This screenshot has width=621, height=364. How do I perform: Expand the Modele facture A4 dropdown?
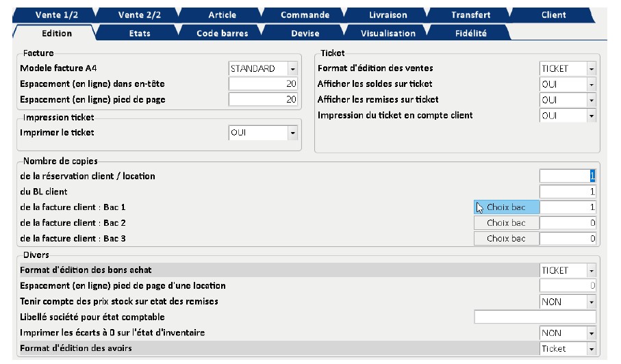[293, 68]
